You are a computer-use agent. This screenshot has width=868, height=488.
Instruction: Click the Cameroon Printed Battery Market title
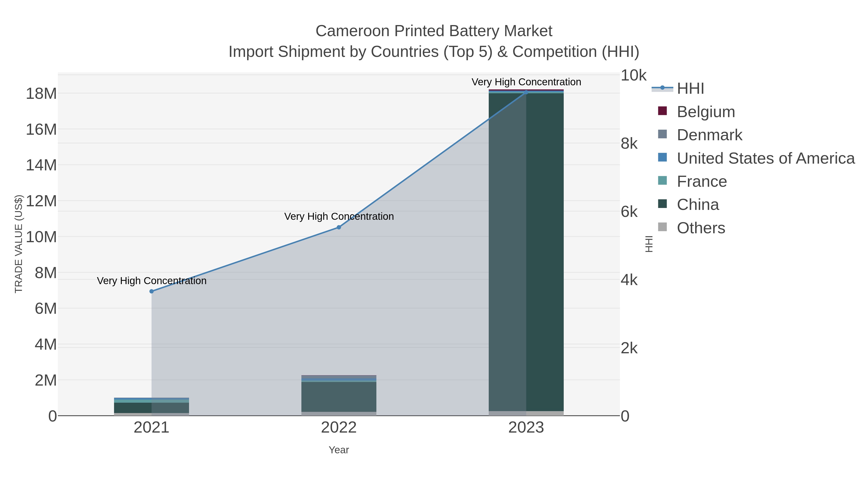pos(434,31)
